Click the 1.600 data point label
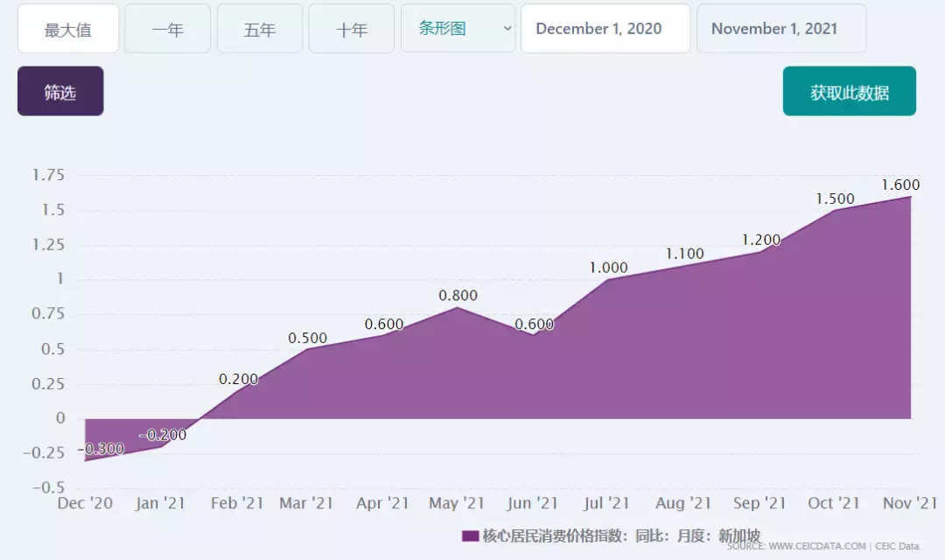 click(x=899, y=185)
